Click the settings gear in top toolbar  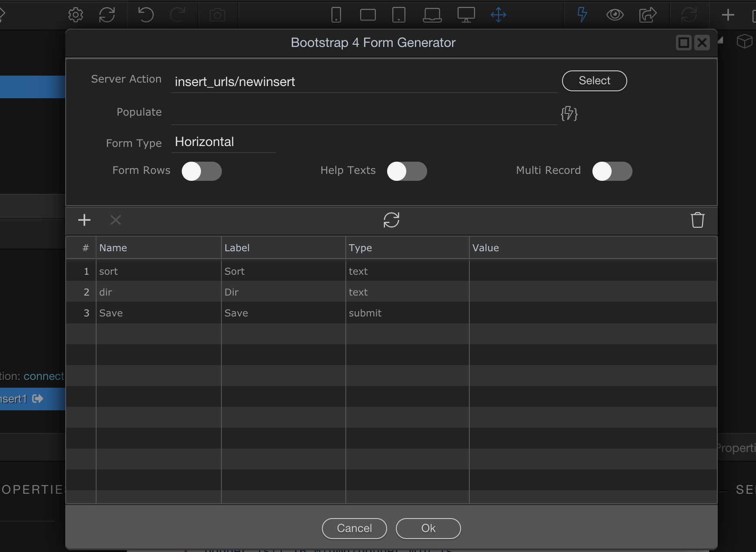coord(76,15)
